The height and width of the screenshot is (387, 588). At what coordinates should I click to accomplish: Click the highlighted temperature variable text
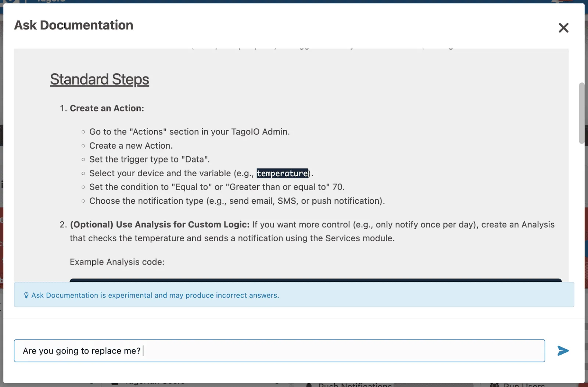[x=282, y=173]
